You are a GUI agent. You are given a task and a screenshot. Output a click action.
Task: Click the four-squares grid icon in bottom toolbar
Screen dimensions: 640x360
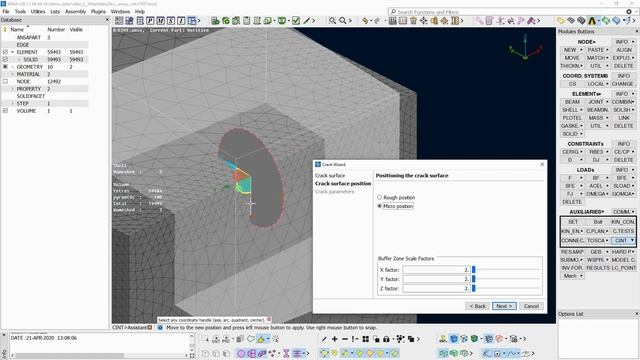coord(366,339)
